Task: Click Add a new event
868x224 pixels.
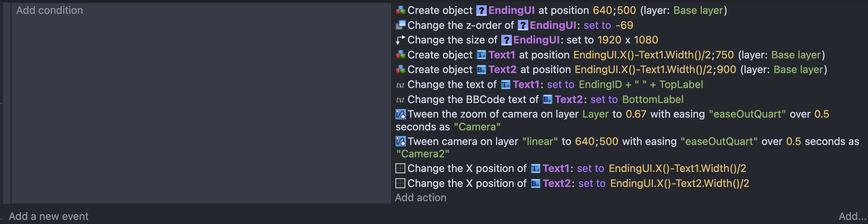Action: [x=49, y=217]
